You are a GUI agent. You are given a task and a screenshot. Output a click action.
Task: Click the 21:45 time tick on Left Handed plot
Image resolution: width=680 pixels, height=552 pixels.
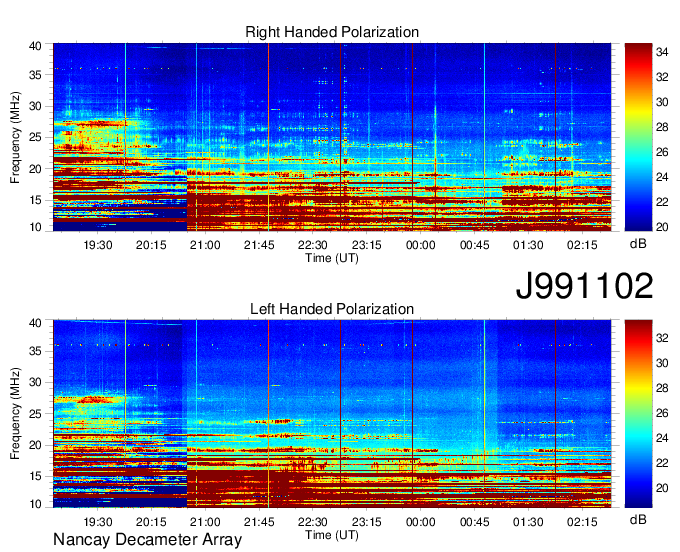pyautogui.click(x=259, y=522)
